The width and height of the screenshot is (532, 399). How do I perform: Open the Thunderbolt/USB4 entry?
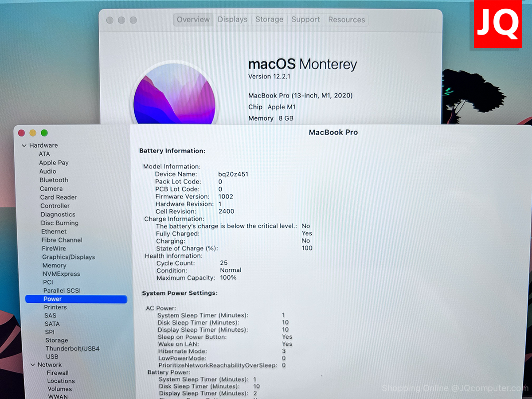pyautogui.click(x=72, y=349)
